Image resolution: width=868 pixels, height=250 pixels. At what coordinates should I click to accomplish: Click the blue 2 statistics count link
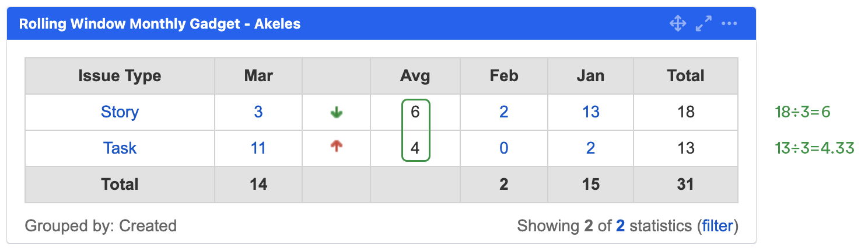[x=620, y=226]
